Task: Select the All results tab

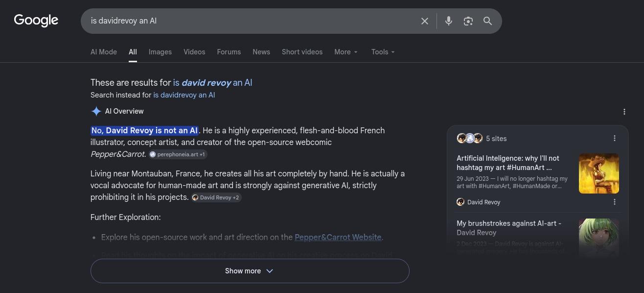Action: coord(133,52)
